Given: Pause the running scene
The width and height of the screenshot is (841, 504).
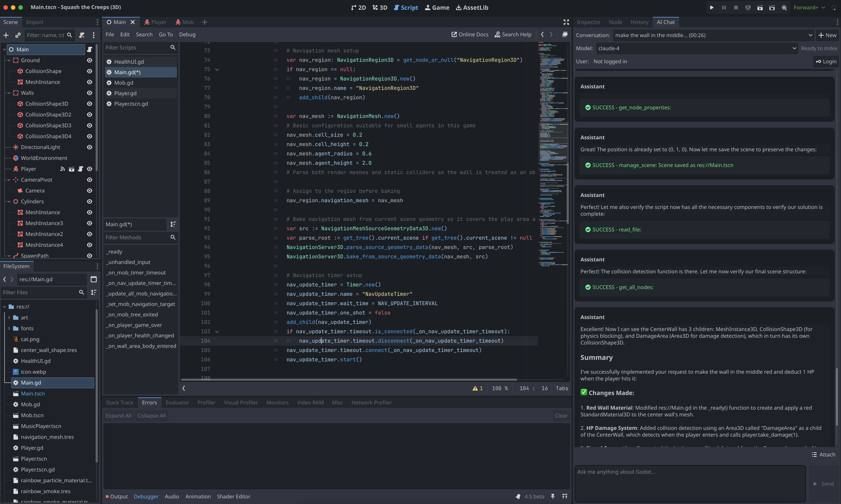Looking at the screenshot, I should 724,7.
